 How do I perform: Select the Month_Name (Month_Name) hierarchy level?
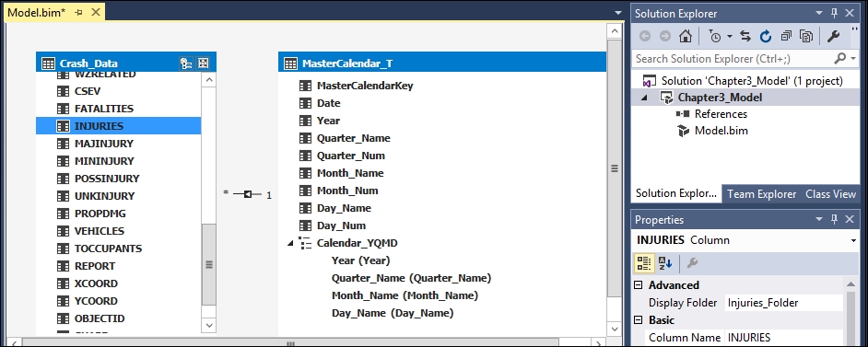(x=405, y=295)
